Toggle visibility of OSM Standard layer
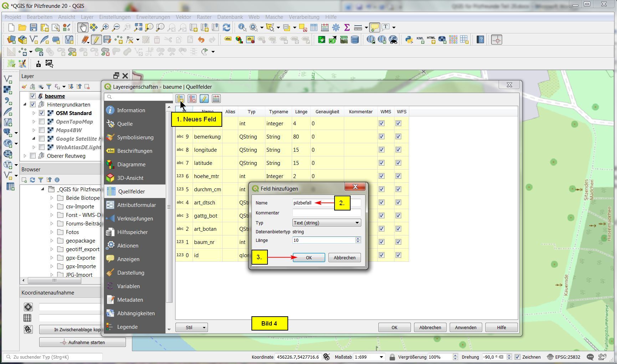 pyautogui.click(x=42, y=113)
